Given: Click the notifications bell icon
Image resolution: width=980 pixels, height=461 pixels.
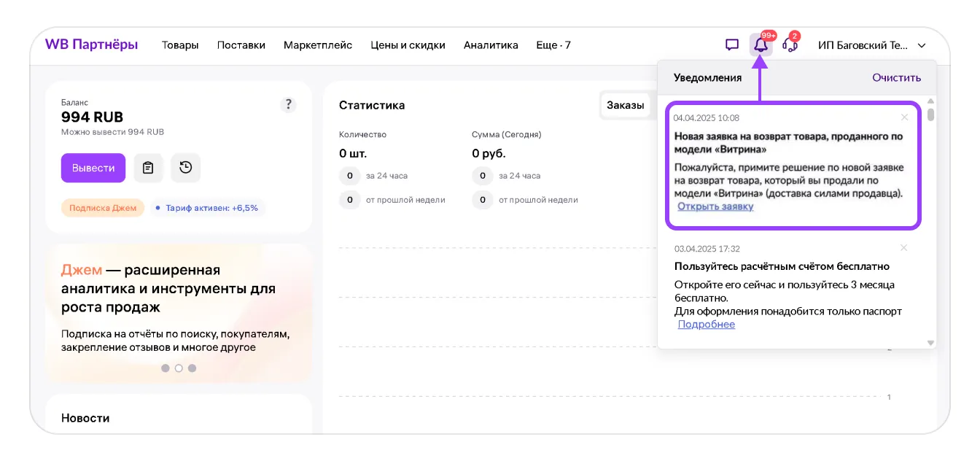Looking at the screenshot, I should coord(761,45).
